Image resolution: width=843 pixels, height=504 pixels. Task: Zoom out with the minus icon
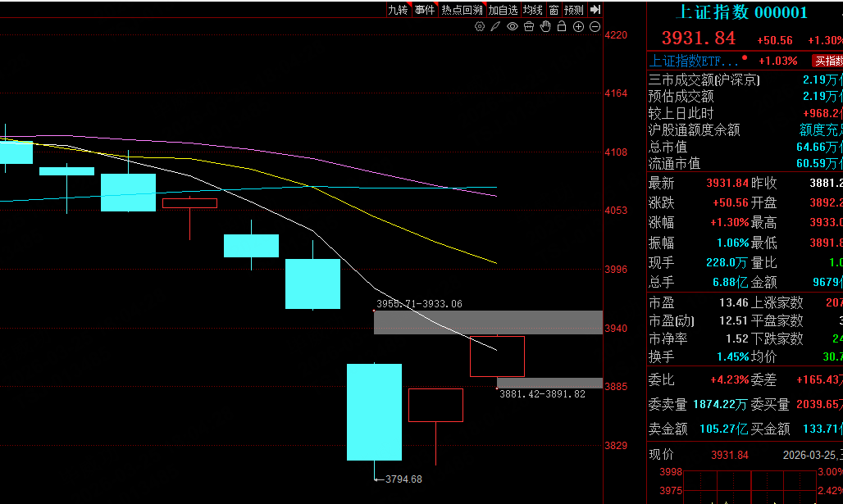[594, 26]
